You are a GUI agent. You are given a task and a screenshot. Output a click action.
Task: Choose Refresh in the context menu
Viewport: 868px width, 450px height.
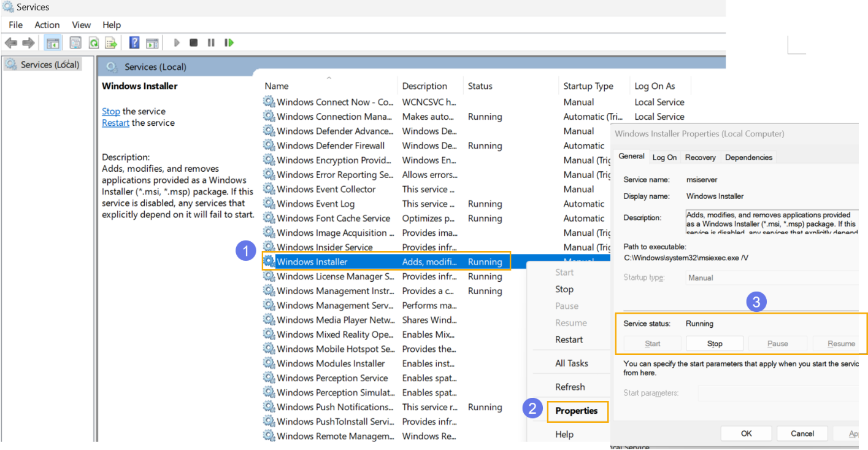click(x=570, y=387)
